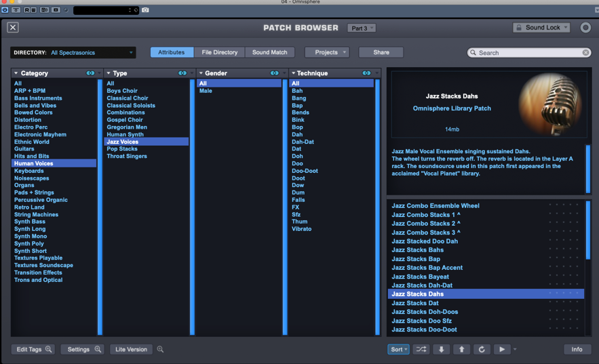Step to next patch with down arrow
The height and width of the screenshot is (364, 599).
tap(441, 349)
